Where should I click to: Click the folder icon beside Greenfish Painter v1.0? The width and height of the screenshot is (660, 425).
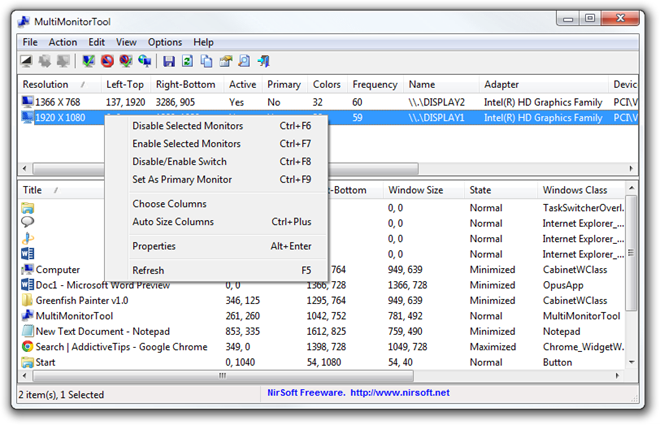[x=27, y=300]
